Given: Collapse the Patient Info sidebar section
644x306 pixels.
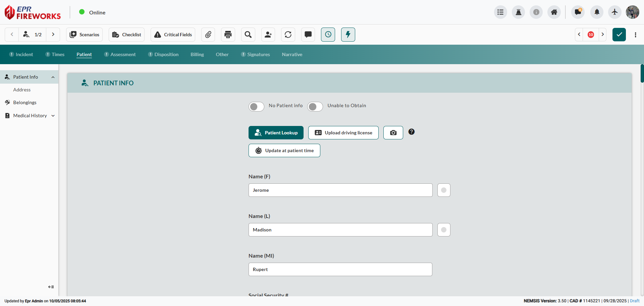Looking at the screenshot, I should [x=53, y=77].
